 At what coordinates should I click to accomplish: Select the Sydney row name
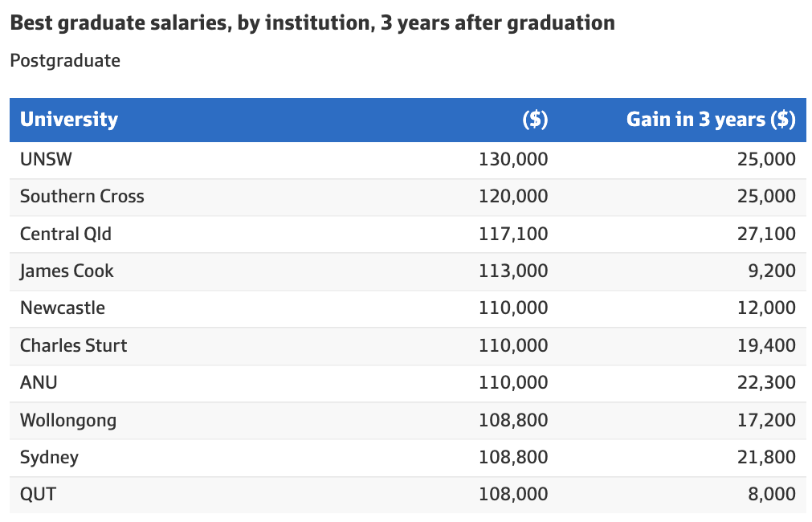49,457
